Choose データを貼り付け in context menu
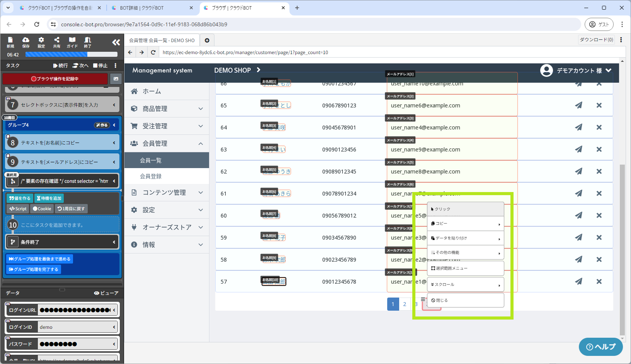The width and height of the screenshot is (631, 364). pos(466,238)
